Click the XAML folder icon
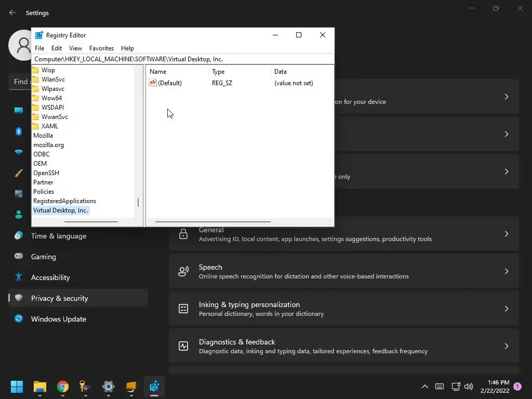Screen dimensions: 532x399 [36, 126]
